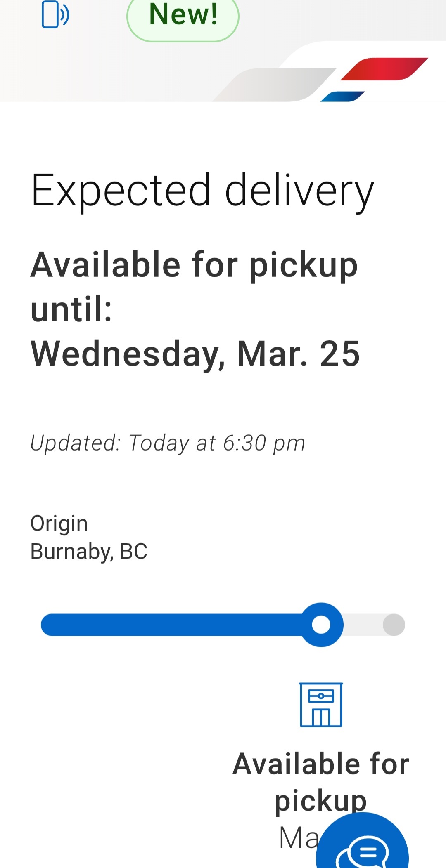Tap the Available for pickup status label
446x868 pixels.
coord(321,782)
